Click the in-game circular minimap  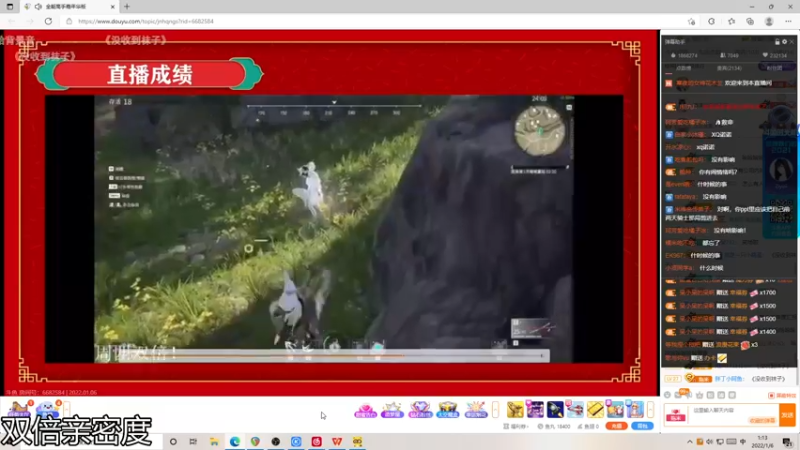(540, 131)
